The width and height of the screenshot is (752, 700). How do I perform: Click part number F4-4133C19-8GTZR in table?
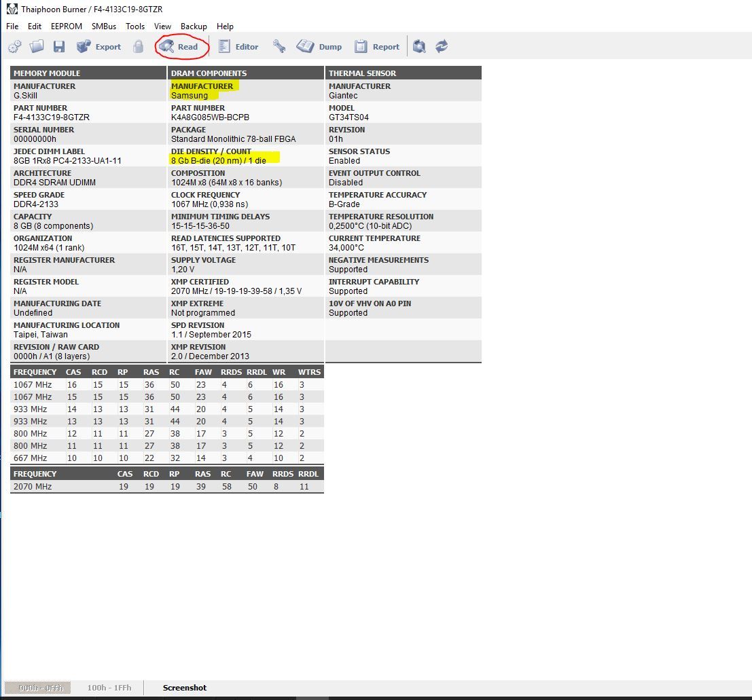tap(52, 117)
